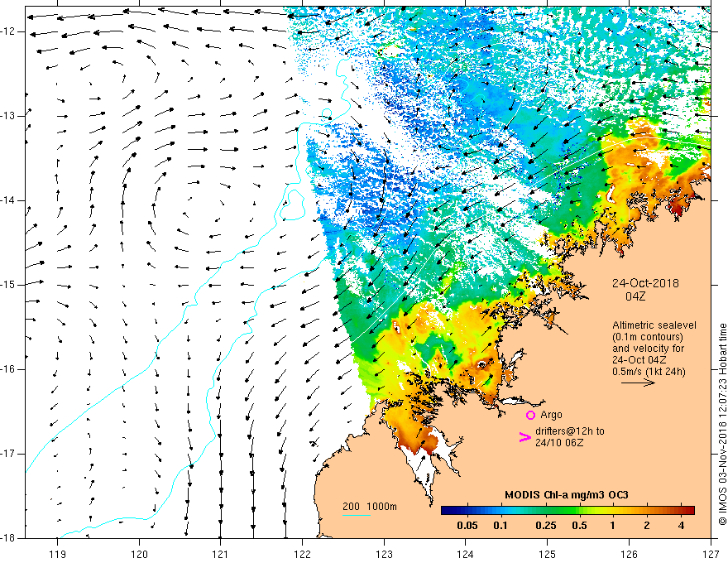The height and width of the screenshot is (563, 728).
Task: Click the 'Altimetric sealevel' legend text
Action: (x=654, y=325)
